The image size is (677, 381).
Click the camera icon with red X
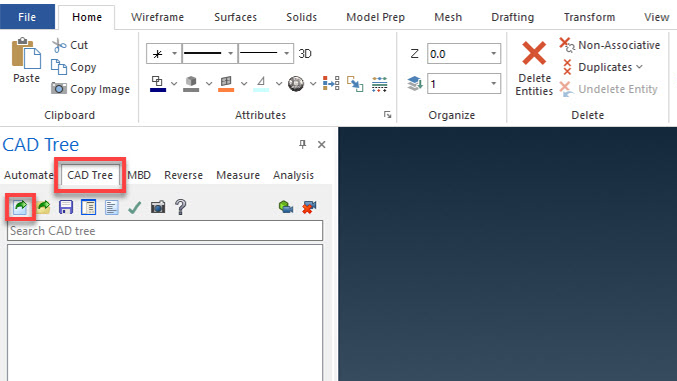(x=309, y=207)
